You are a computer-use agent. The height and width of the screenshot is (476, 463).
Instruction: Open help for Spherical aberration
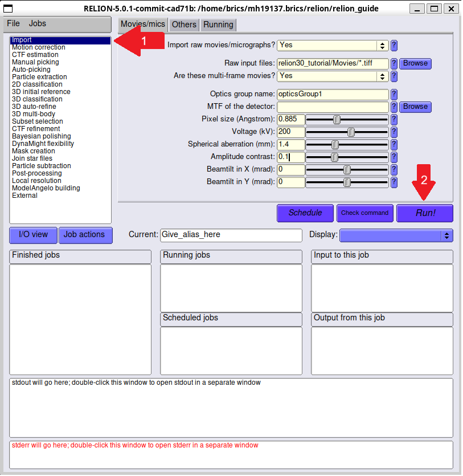tap(394, 144)
